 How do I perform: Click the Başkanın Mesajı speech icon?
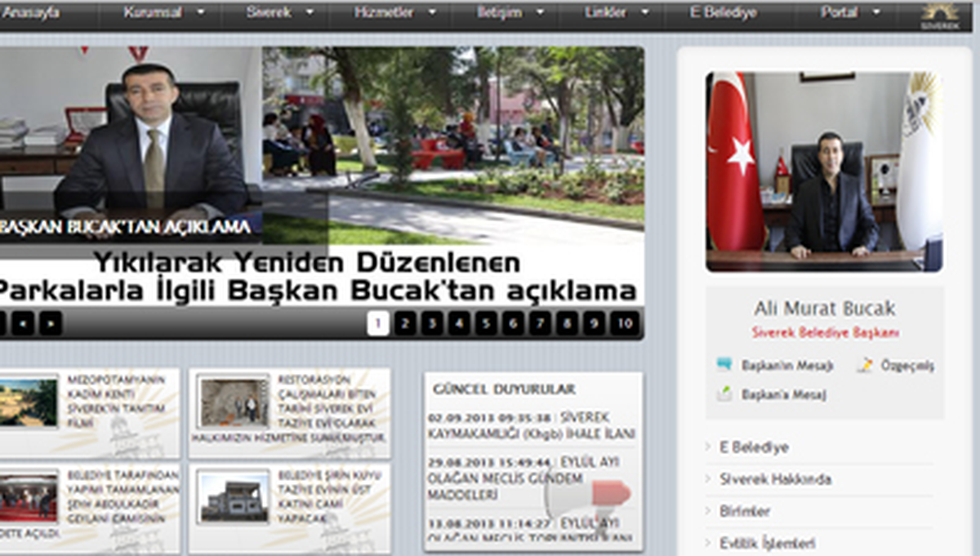724,365
